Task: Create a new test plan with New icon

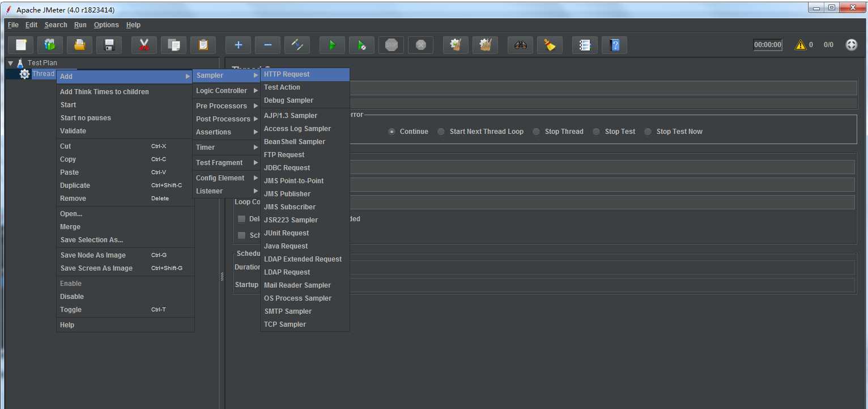Action: [x=21, y=45]
